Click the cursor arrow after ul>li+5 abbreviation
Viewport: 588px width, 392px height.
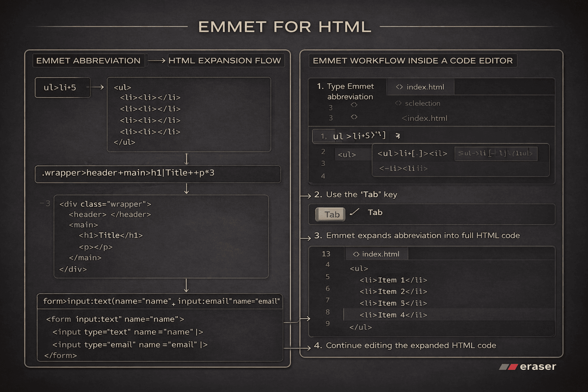(x=398, y=136)
